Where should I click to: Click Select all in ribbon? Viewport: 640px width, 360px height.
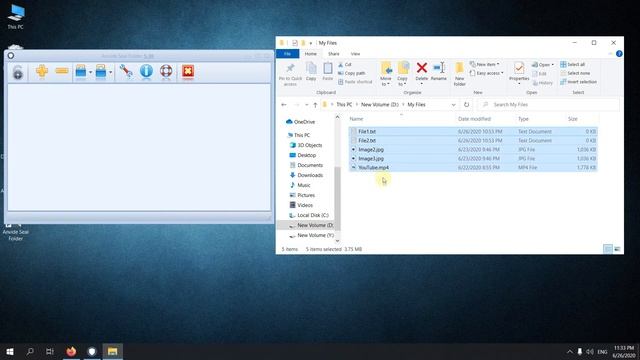pyautogui.click(x=573, y=64)
